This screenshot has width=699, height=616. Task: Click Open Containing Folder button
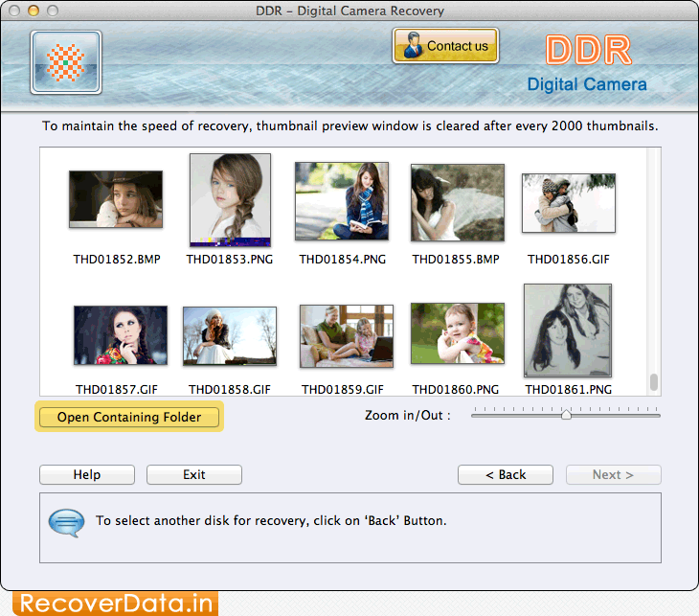(x=129, y=417)
